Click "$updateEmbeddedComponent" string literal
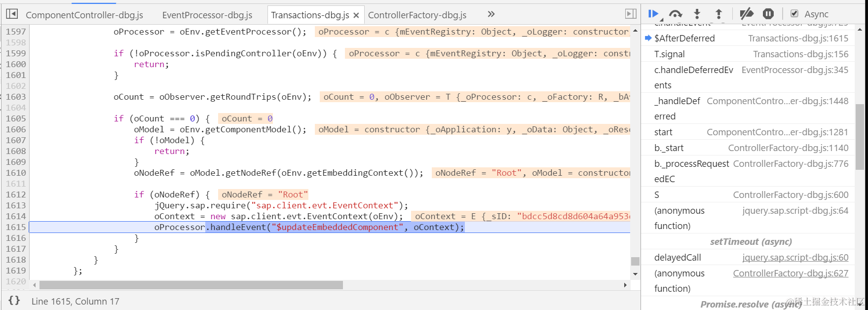868x310 pixels. coord(337,227)
